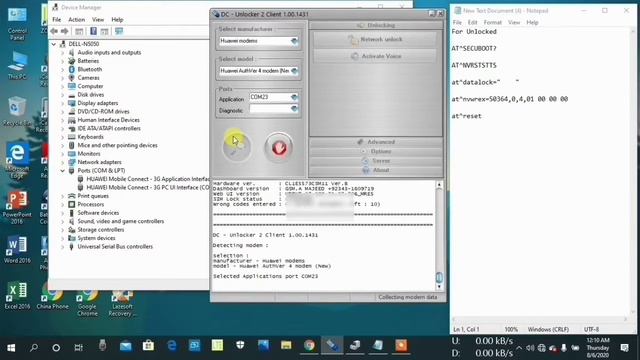640x360 pixels.
Task: Open taskbar Search magnifier
Action: coord(34,347)
